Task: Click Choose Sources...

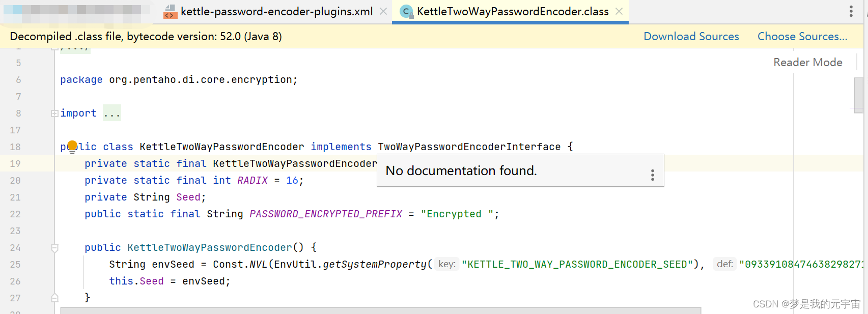Action: [x=802, y=36]
